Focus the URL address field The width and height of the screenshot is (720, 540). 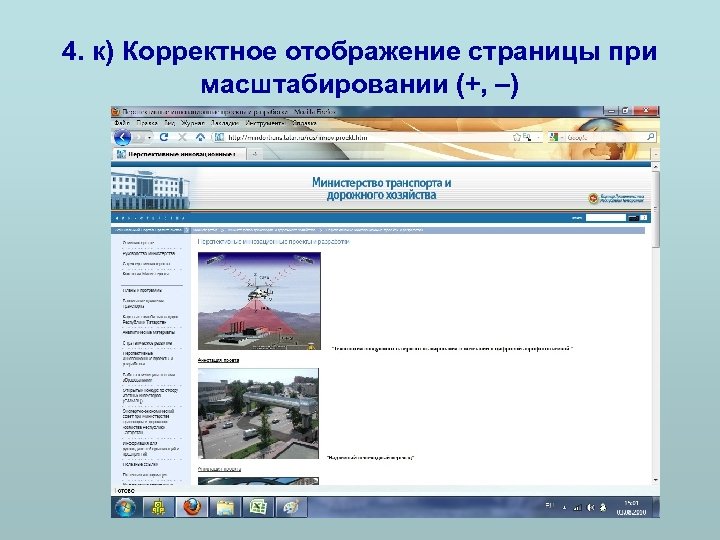click(x=367, y=137)
